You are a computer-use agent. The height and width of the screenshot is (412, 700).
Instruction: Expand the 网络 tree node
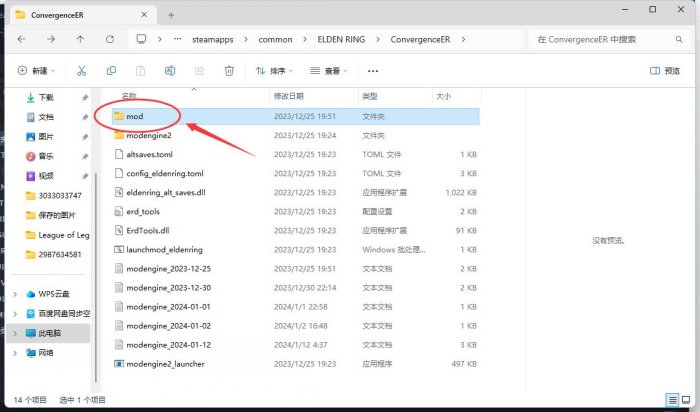pos(15,353)
